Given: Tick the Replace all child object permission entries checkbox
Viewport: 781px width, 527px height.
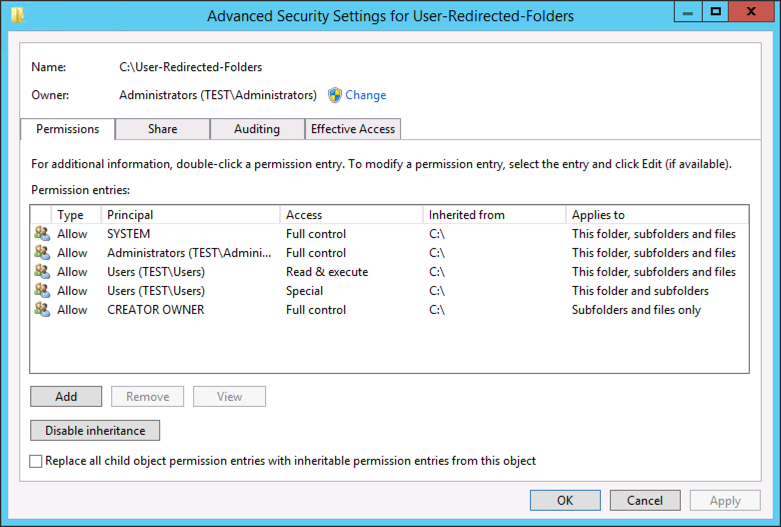Looking at the screenshot, I should click(x=35, y=461).
